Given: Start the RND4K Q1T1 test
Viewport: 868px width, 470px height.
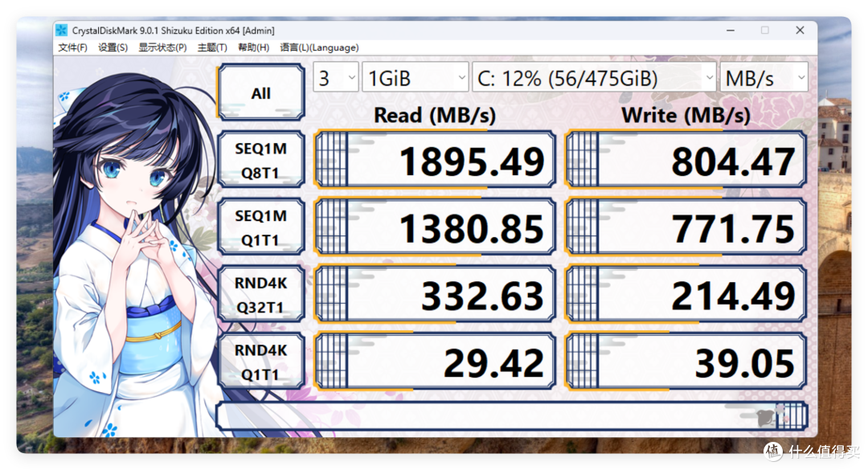Looking at the screenshot, I should 260,362.
